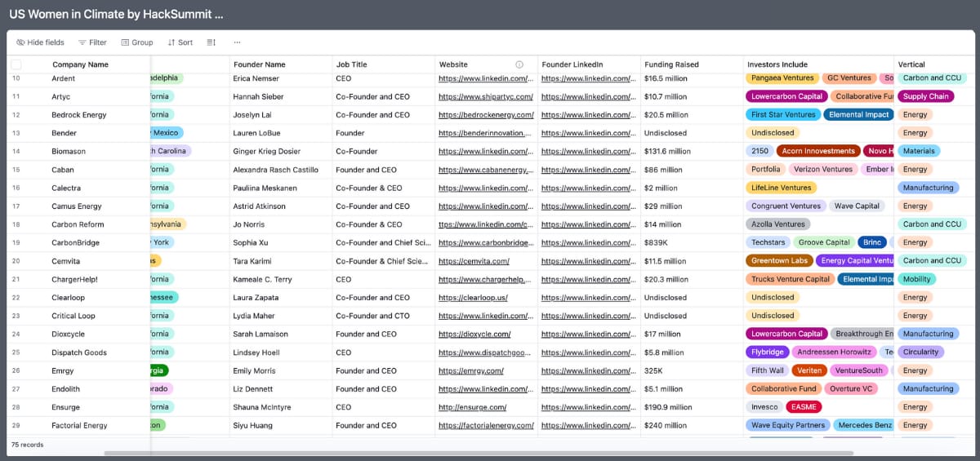Select the Overture VC tag
The height and width of the screenshot is (461, 980).
[x=851, y=389]
